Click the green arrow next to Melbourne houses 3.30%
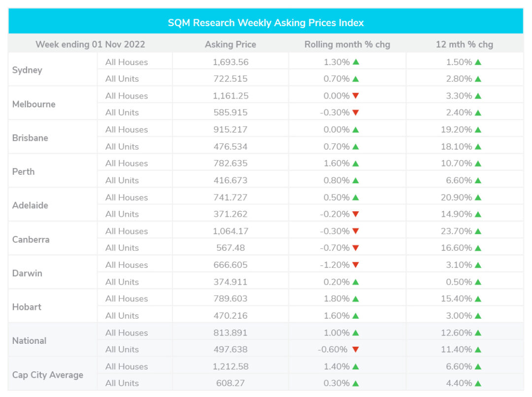Viewport: 532px width, 397px height. (x=478, y=96)
